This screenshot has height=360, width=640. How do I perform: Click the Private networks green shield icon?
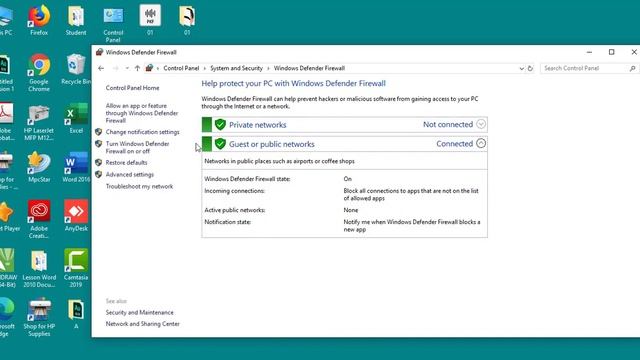click(x=220, y=124)
